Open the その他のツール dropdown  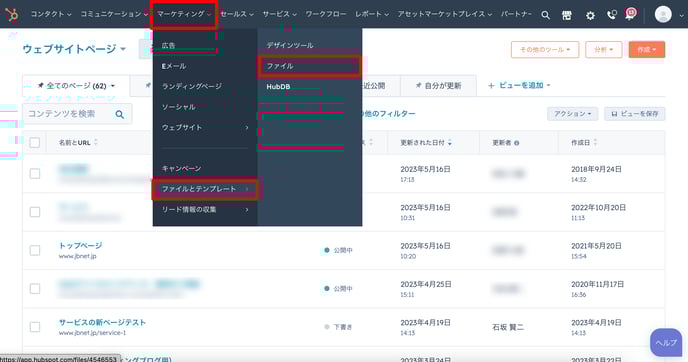545,50
